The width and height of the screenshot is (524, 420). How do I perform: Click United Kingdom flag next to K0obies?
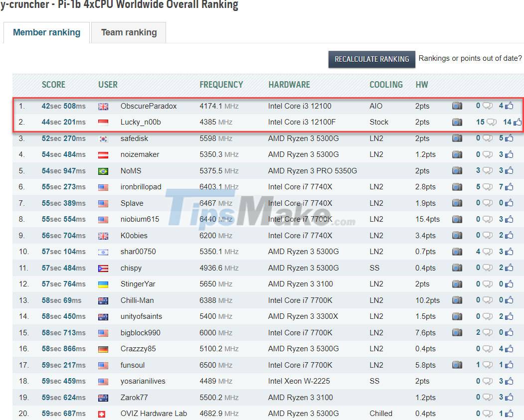click(103, 236)
